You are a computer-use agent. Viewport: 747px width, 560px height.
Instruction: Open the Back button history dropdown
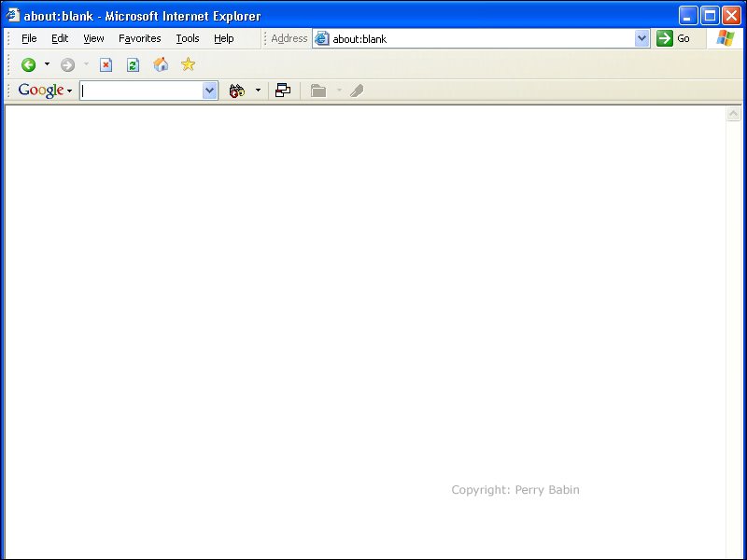click(47, 64)
